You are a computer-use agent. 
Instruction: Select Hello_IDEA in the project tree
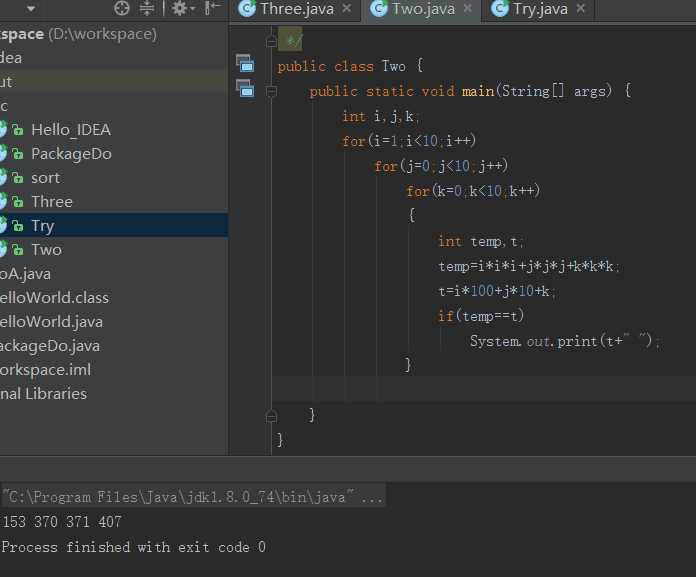pyautogui.click(x=71, y=130)
